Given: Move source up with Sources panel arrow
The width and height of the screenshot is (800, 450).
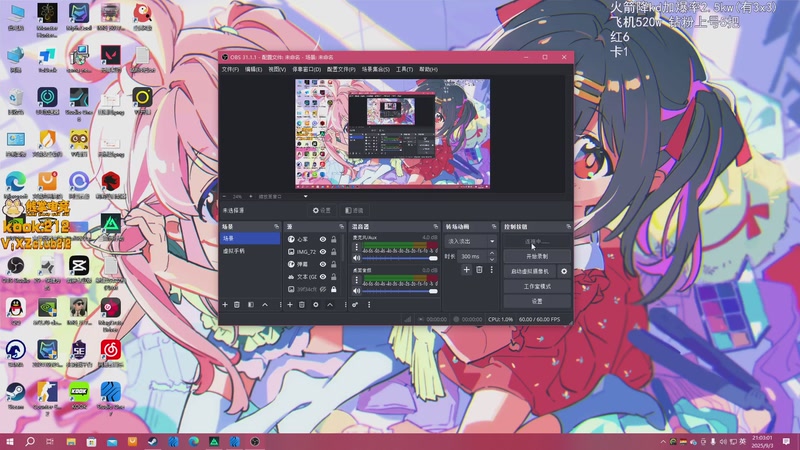Looking at the screenshot, I should pyautogui.click(x=330, y=305).
